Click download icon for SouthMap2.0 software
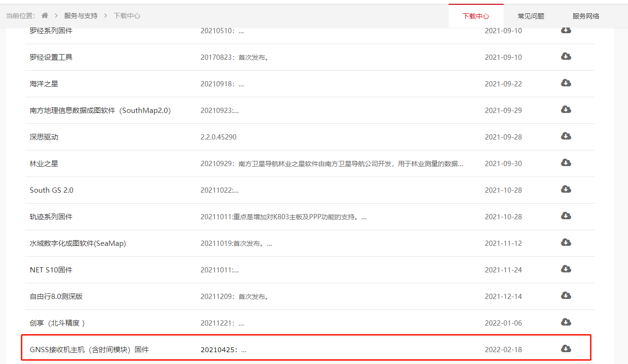Screen dimensions: 628x364 (566, 110)
